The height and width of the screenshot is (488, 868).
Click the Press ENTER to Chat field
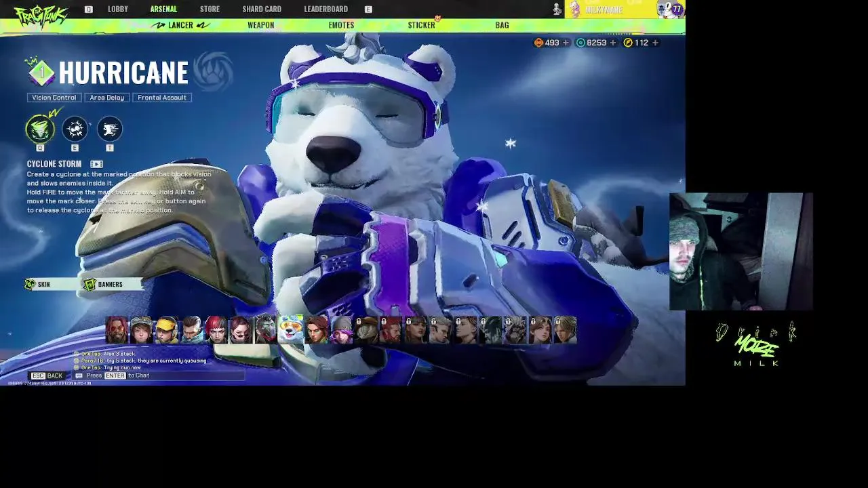(x=159, y=375)
